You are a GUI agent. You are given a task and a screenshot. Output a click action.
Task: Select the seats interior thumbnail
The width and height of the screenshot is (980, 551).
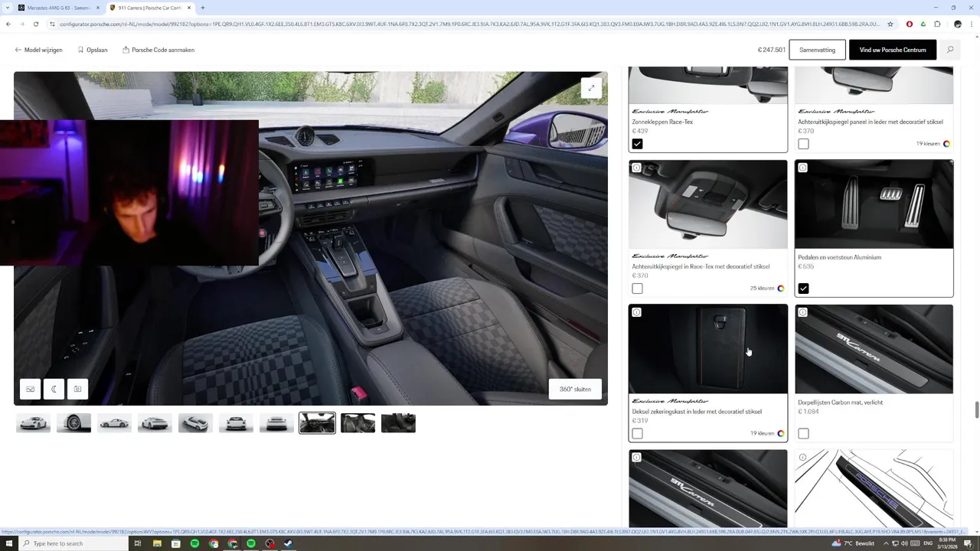point(358,423)
